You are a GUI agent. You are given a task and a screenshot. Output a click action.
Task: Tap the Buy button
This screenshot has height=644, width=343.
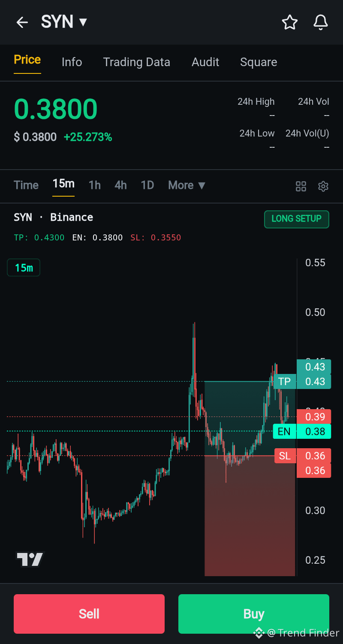click(254, 614)
